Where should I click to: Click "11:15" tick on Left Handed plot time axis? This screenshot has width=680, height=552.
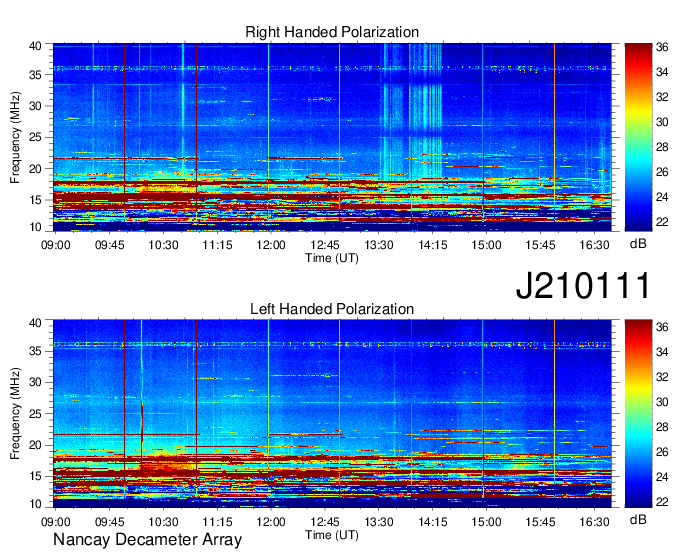[217, 522]
